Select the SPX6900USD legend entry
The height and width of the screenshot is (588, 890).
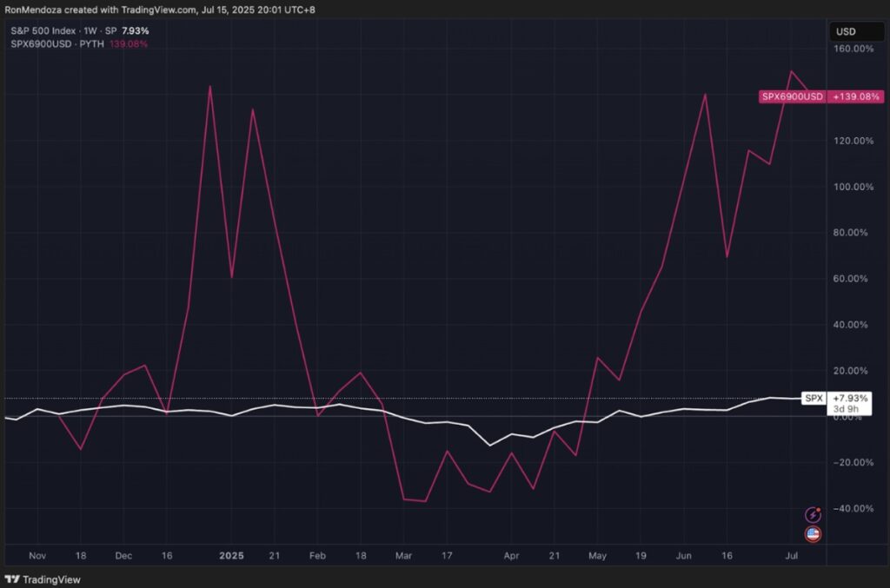point(37,43)
